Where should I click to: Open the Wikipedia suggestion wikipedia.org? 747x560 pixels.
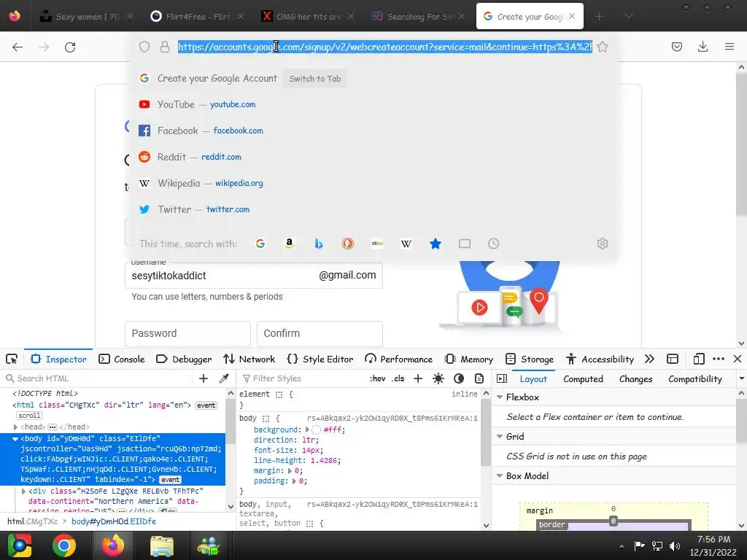click(374, 183)
